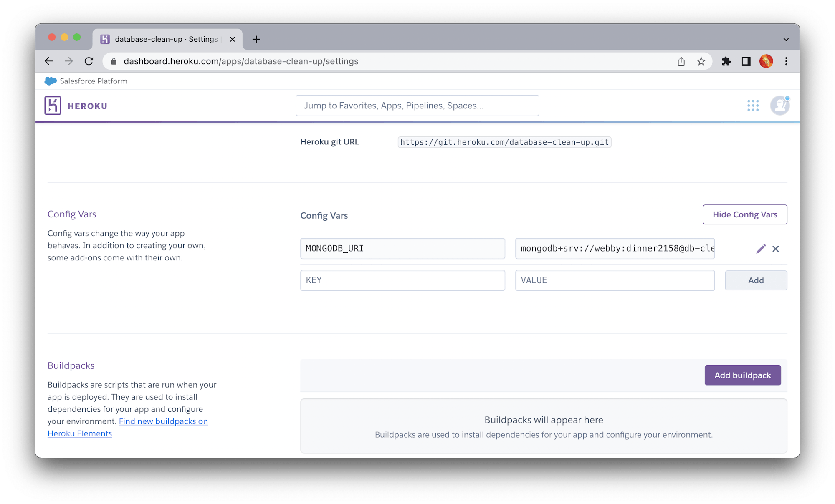Click the Heroku logo to return home
The height and width of the screenshot is (504, 835).
tap(53, 105)
